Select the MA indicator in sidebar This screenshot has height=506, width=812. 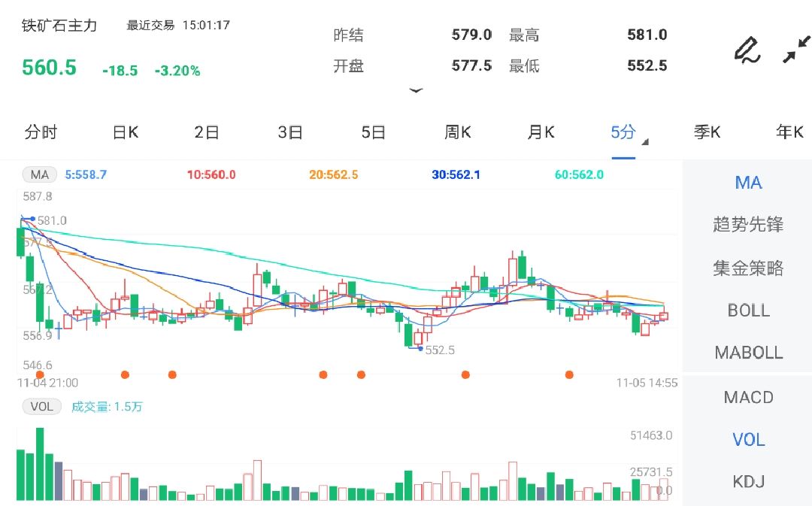[x=748, y=182]
